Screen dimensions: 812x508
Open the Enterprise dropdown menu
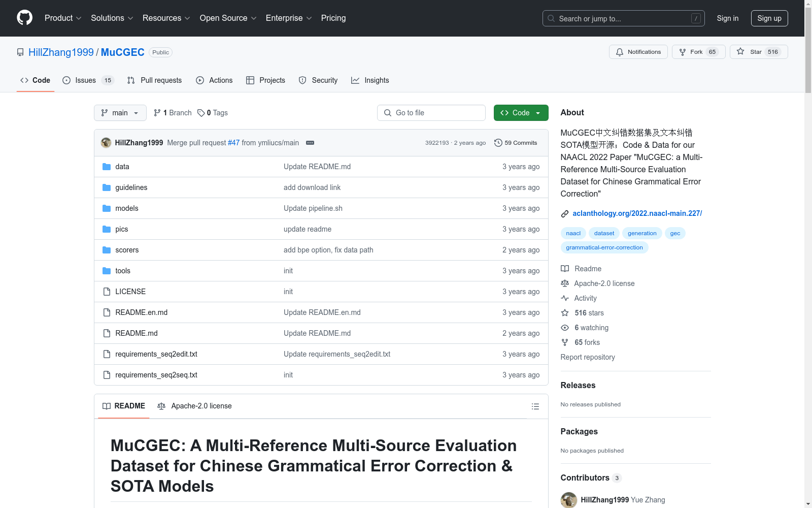click(289, 18)
